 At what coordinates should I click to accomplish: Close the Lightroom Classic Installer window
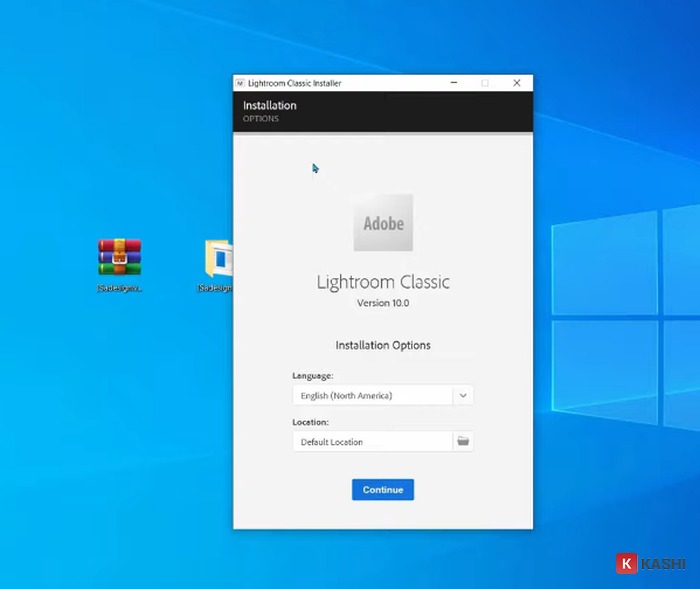(x=516, y=83)
